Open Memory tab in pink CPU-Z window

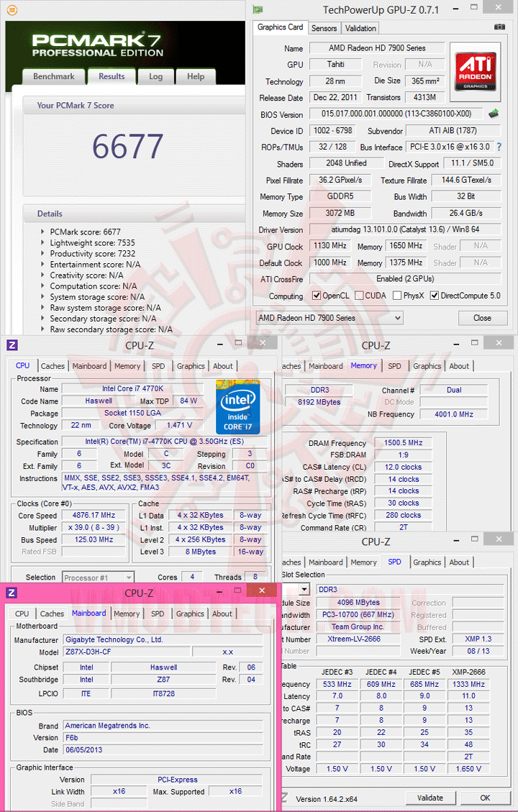click(127, 613)
